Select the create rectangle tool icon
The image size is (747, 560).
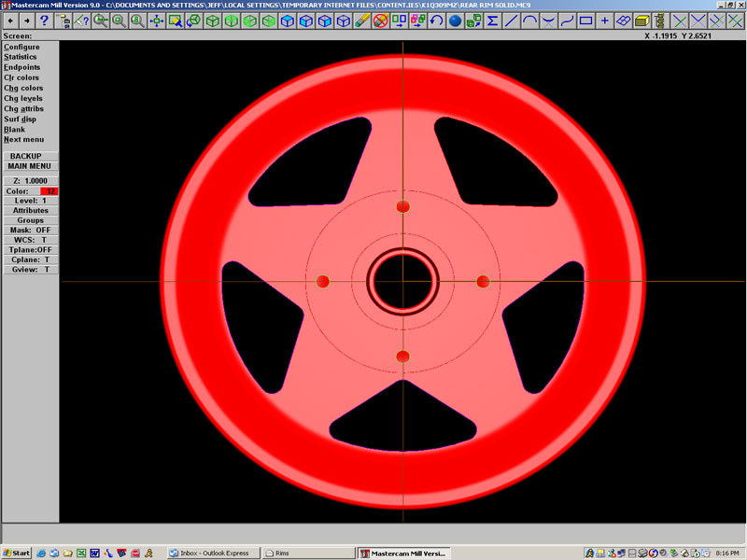tap(585, 21)
